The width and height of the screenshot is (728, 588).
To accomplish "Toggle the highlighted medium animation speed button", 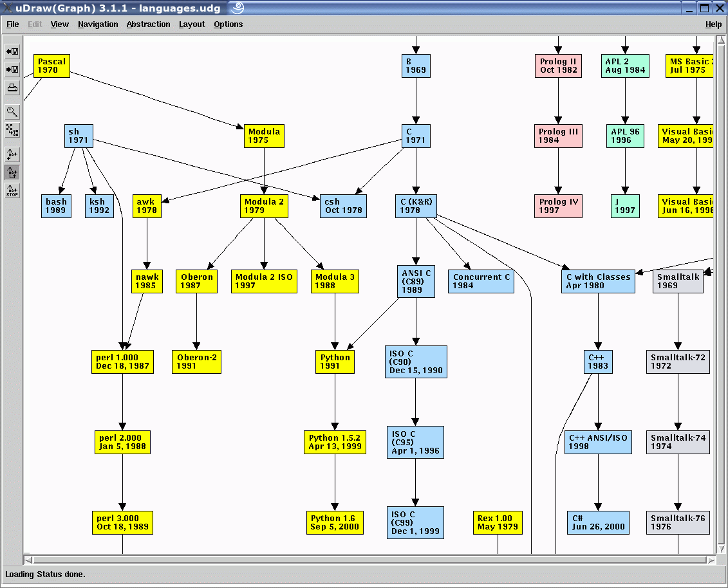I will (x=12, y=172).
